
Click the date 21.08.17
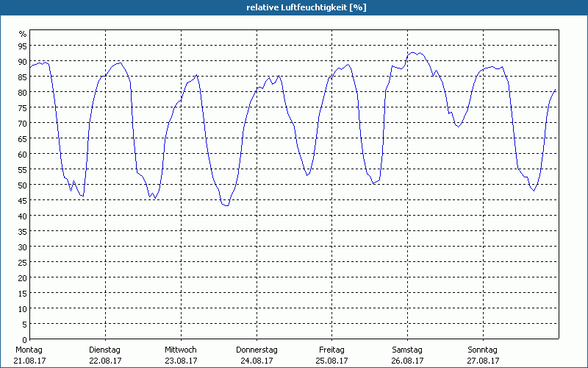click(29, 361)
